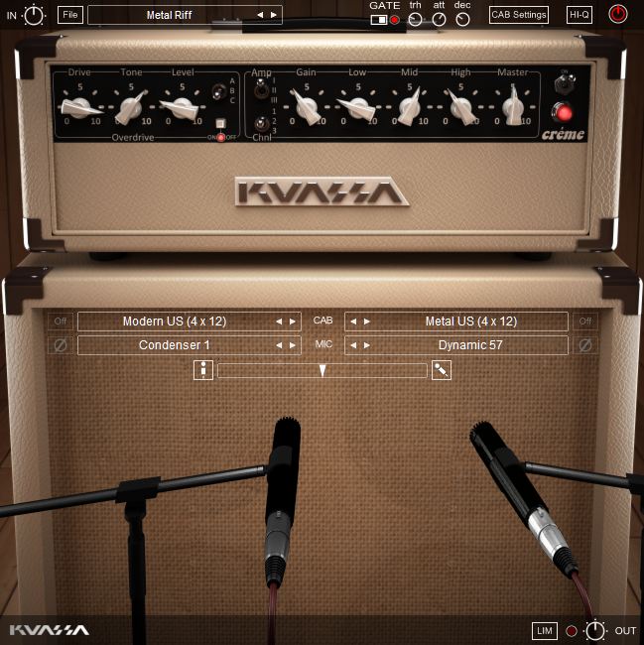The width and height of the screenshot is (644, 645).
Task: Toggle the Overdrive ON/OFF footswitch
Action: (x=221, y=123)
